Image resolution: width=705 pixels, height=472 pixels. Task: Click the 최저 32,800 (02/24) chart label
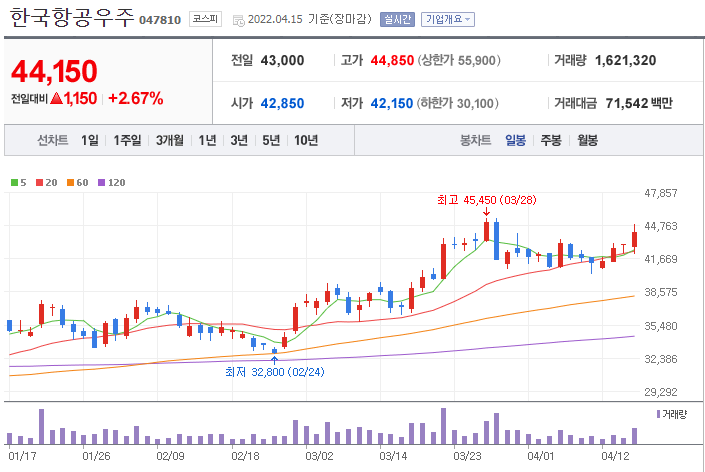tap(275, 372)
